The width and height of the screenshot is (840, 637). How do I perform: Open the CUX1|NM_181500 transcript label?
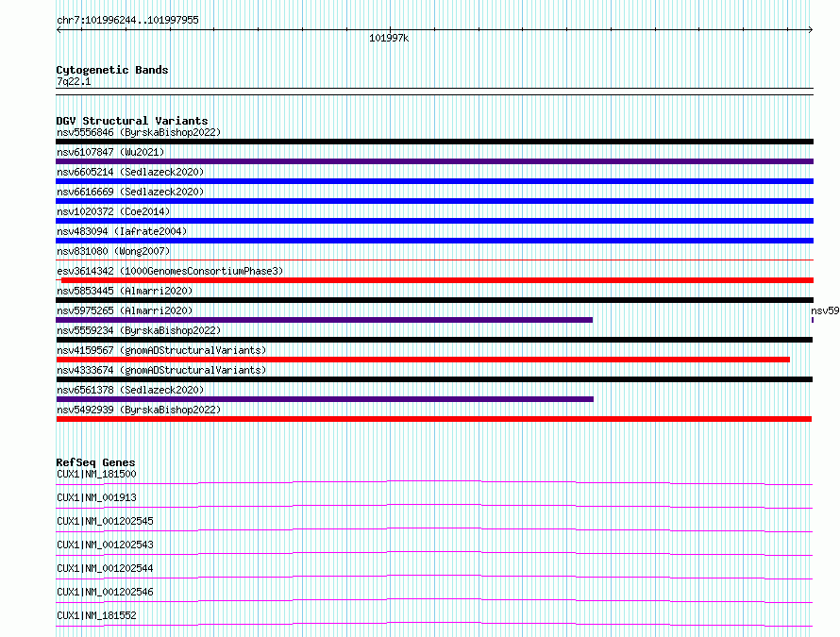tap(96, 474)
